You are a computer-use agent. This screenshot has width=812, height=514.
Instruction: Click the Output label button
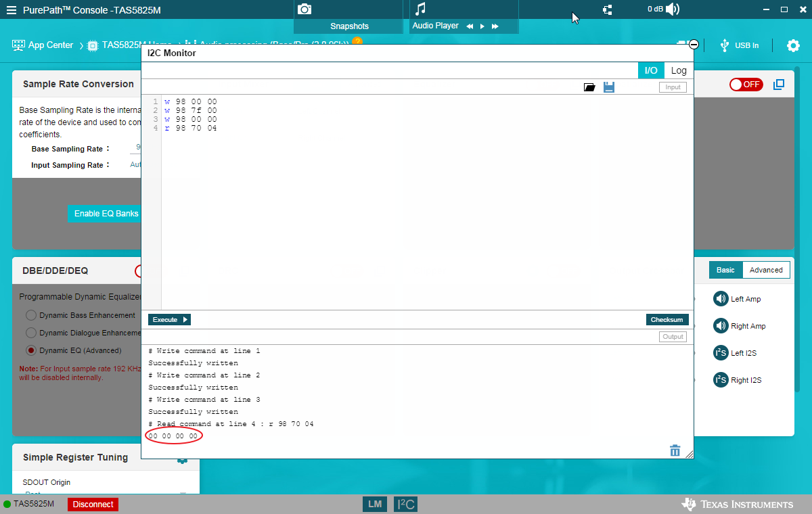tap(673, 337)
